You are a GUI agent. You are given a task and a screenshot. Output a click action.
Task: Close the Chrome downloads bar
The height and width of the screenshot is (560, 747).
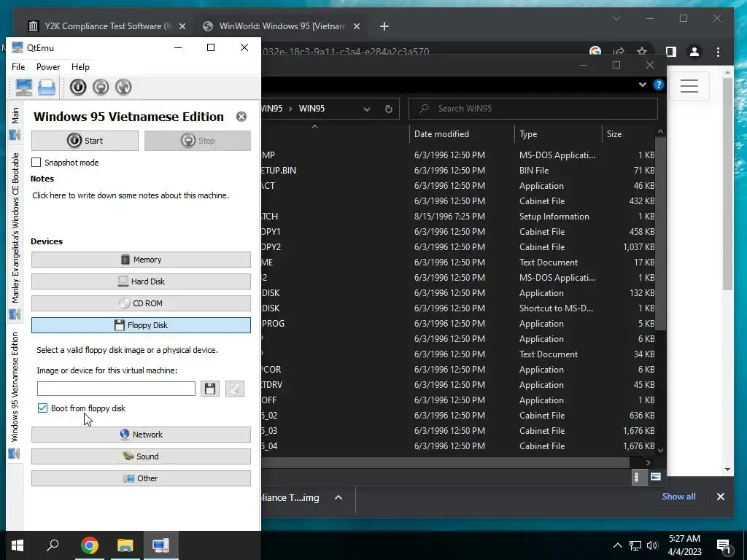tap(720, 497)
